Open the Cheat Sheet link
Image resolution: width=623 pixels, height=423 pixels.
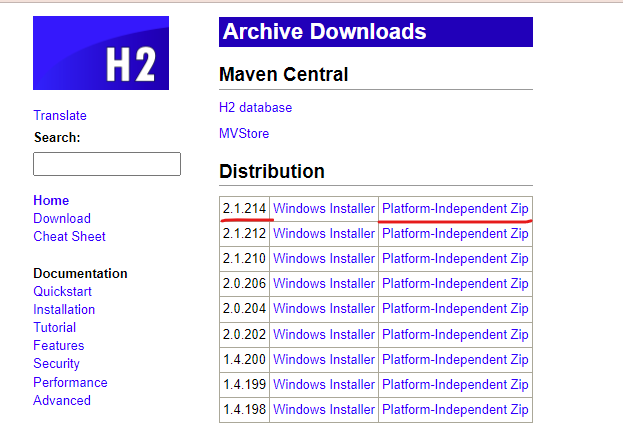[70, 236]
